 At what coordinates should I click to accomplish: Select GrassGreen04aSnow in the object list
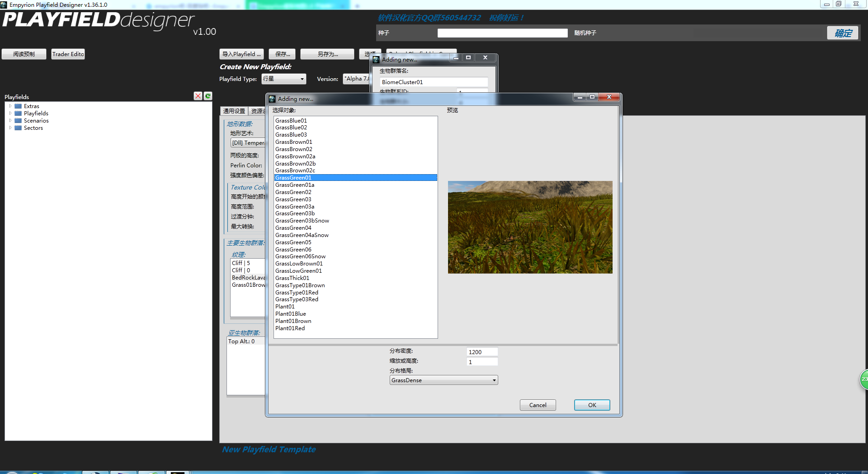coord(355,235)
